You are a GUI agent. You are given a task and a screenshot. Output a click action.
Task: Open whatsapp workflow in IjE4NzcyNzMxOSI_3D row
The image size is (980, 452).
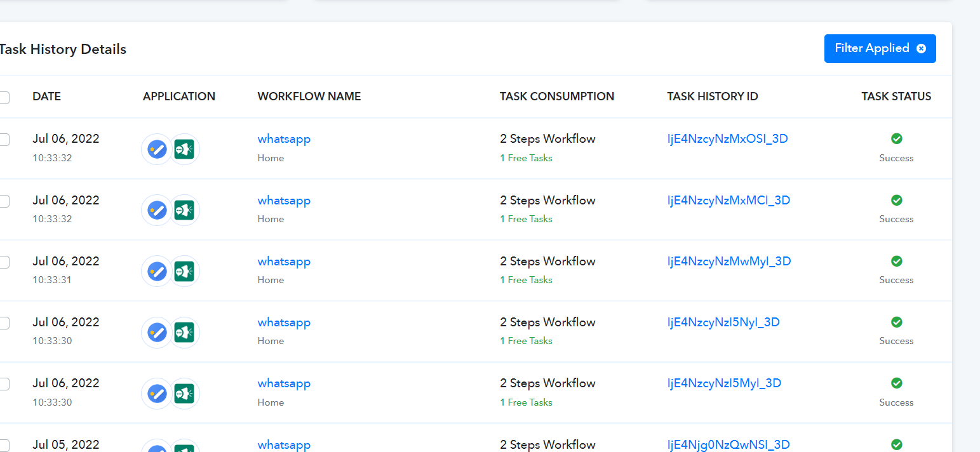coord(284,138)
